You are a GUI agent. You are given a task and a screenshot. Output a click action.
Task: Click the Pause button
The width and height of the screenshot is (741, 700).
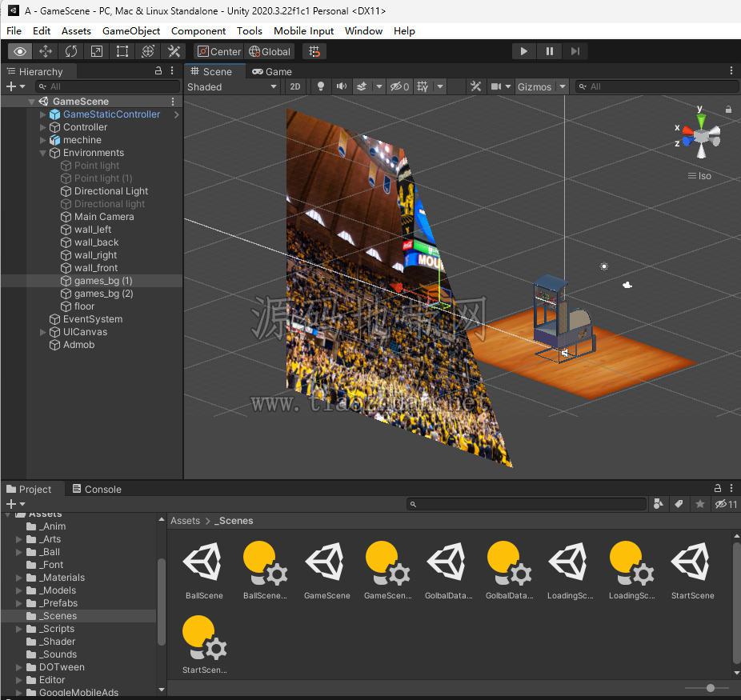(549, 51)
